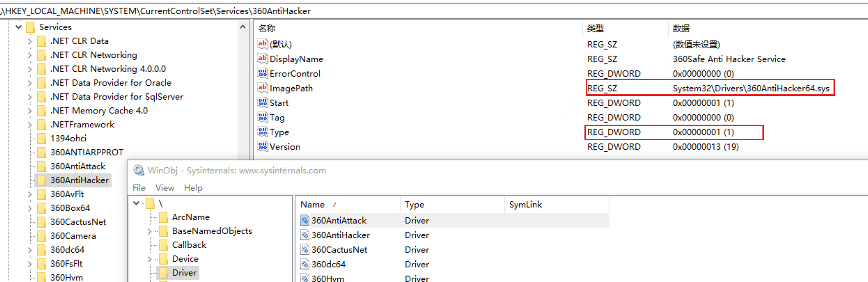Click the 360dc64 driver icon in WinObj
This screenshot has height=282, width=868.
(305, 264)
